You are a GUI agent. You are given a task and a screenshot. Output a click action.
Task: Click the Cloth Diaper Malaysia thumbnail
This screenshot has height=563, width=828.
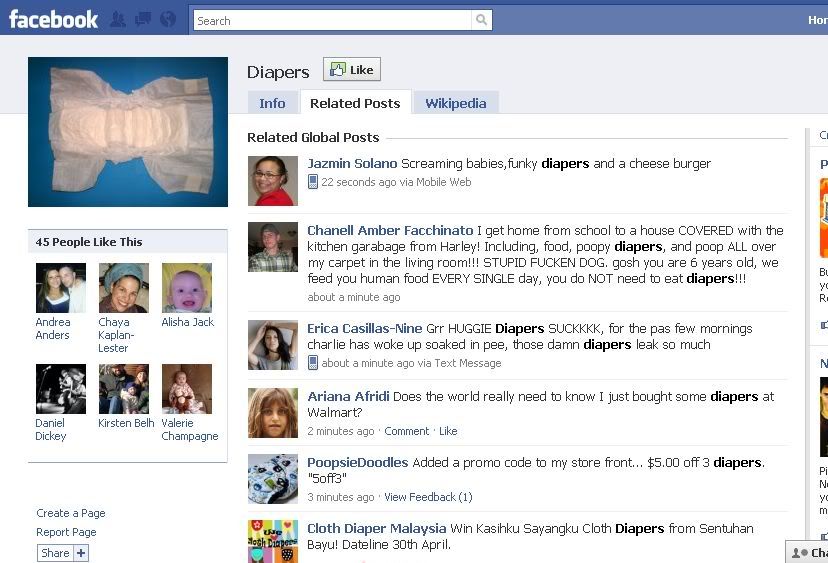click(x=273, y=541)
